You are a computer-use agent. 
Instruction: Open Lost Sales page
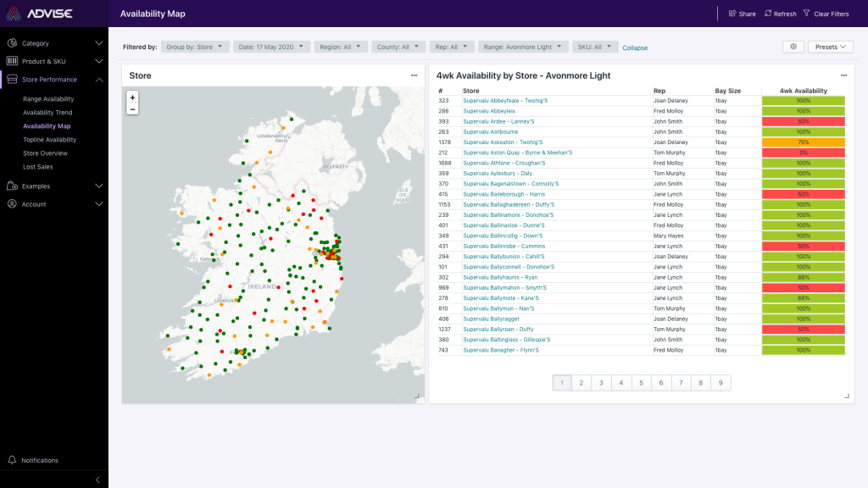(37, 167)
